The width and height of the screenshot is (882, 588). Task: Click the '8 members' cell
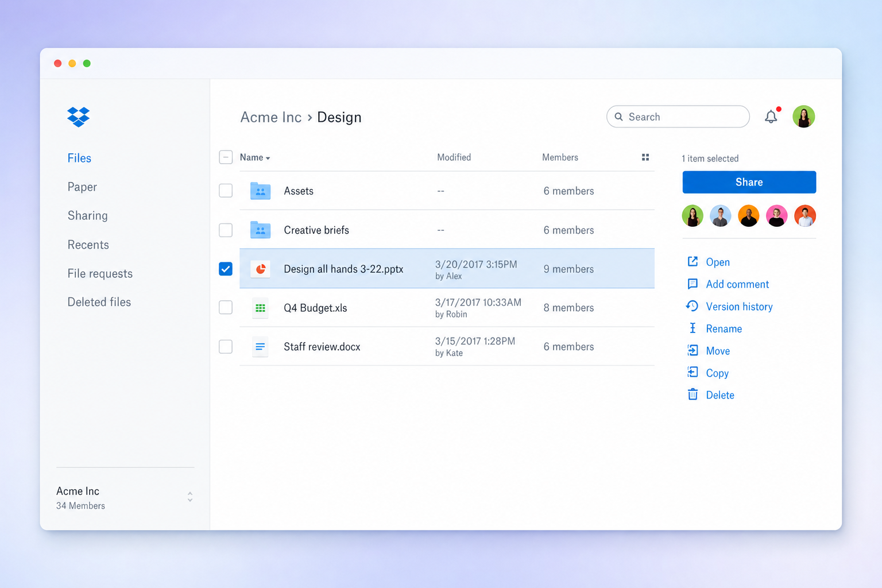tap(568, 308)
